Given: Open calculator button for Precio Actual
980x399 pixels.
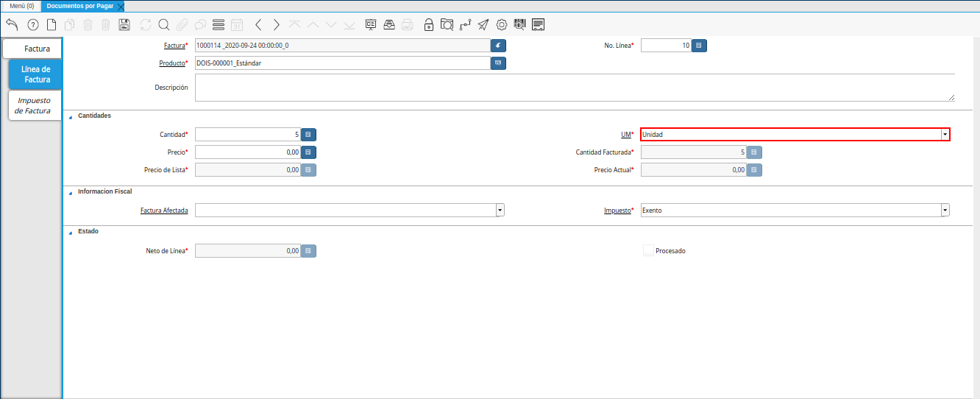Looking at the screenshot, I should [x=754, y=170].
